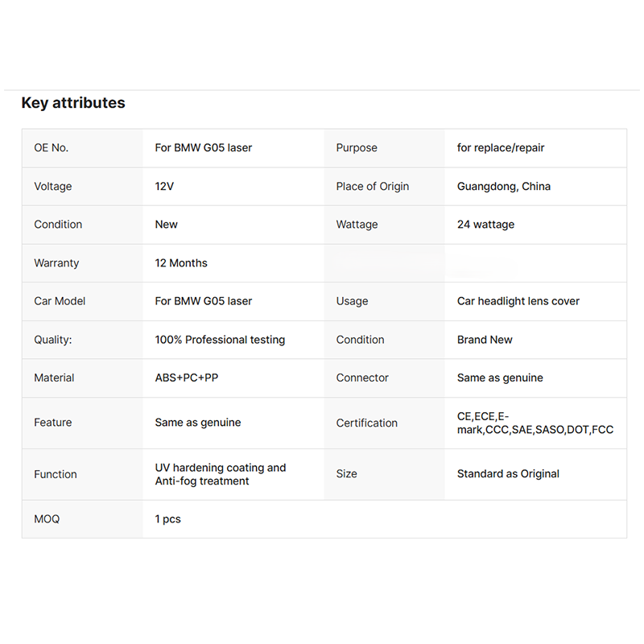
Task: Click the Certification label
Action: (x=367, y=423)
